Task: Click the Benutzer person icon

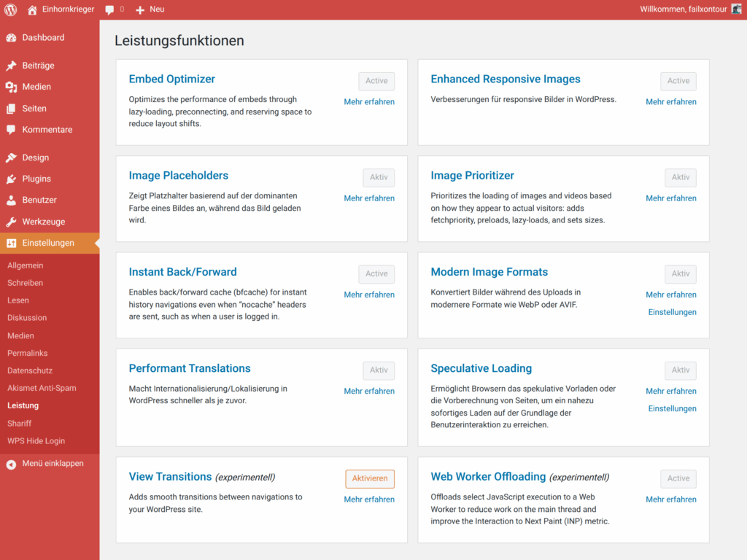Action: pyautogui.click(x=12, y=201)
